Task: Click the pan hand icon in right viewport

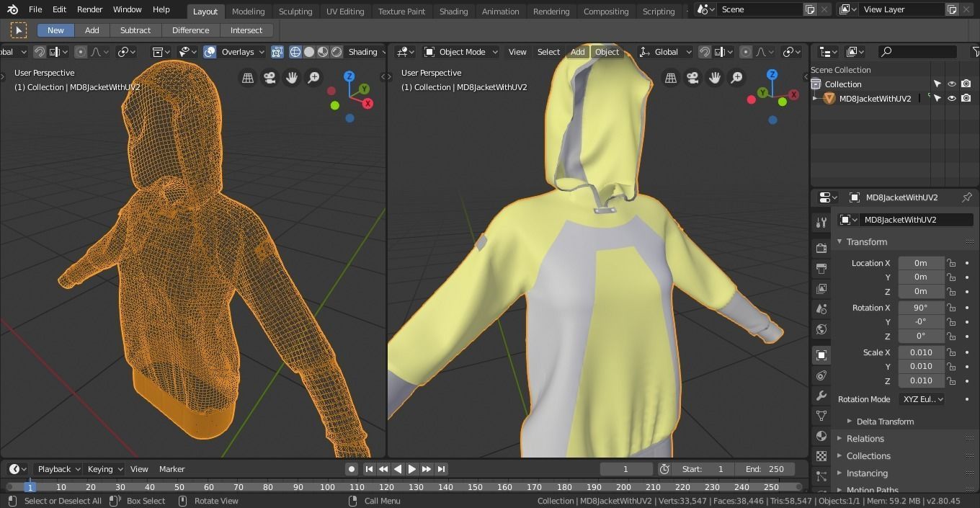Action: (715, 78)
